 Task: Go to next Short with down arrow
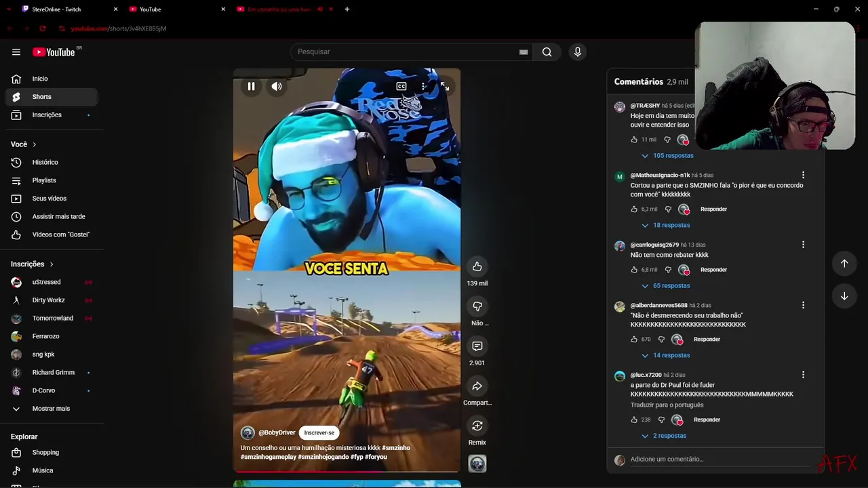point(844,296)
